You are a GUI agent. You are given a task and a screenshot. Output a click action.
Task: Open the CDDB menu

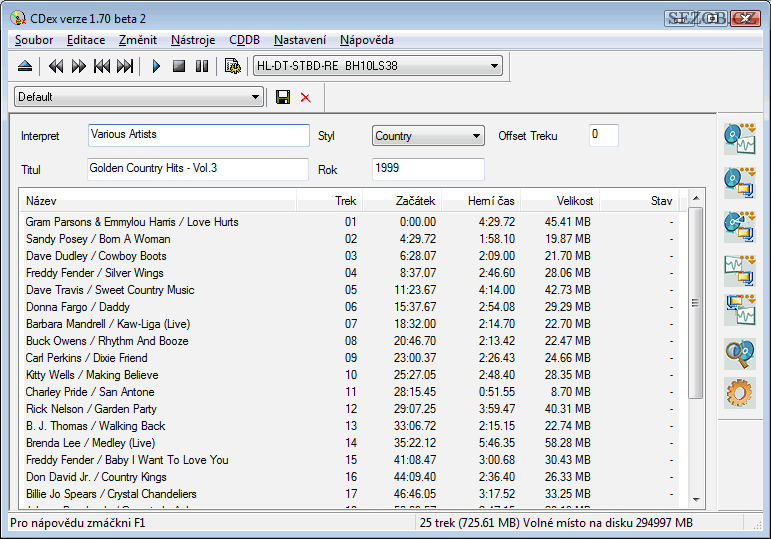tap(244, 40)
